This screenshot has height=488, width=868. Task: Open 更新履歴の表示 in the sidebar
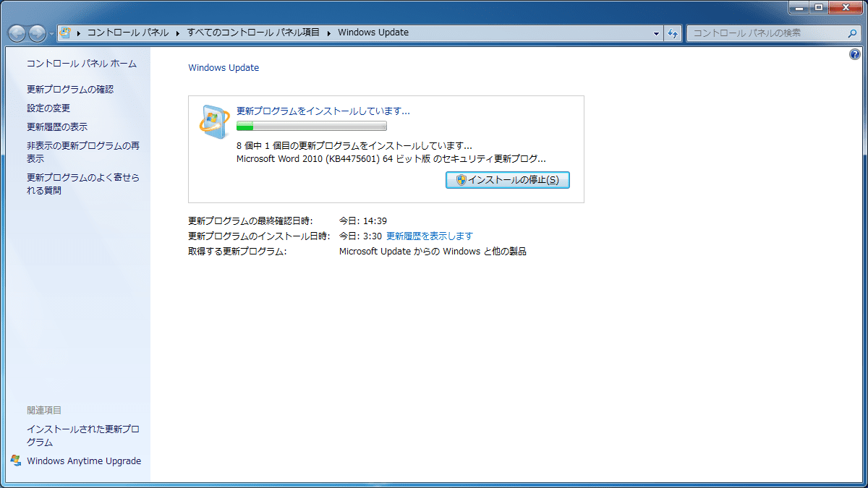click(x=57, y=127)
